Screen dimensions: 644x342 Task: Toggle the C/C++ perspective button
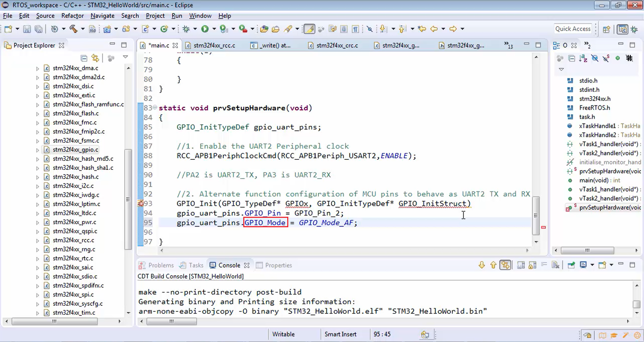tap(622, 29)
